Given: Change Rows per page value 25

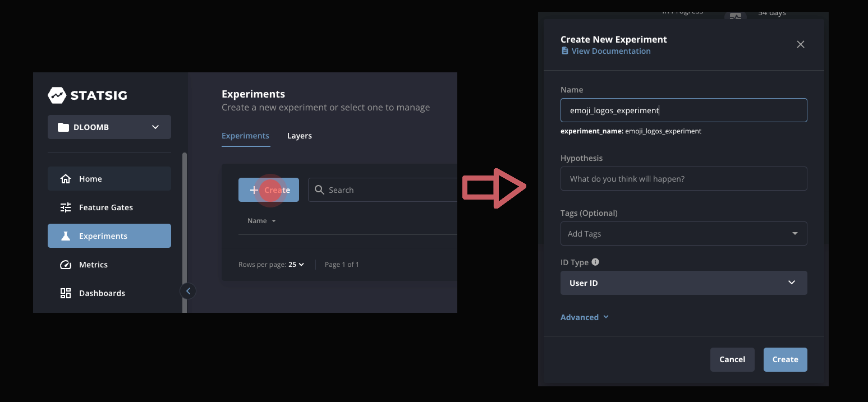Looking at the screenshot, I should (x=296, y=265).
